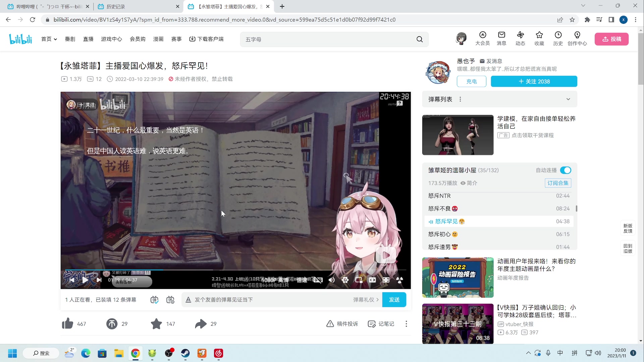This screenshot has height=362, width=644.
Task: Switch to the 历史记录 browser tab
Action: click(115, 6)
